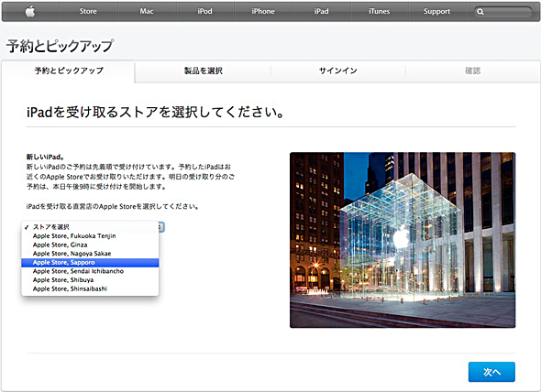Open the iPhone navigation item

(263, 11)
